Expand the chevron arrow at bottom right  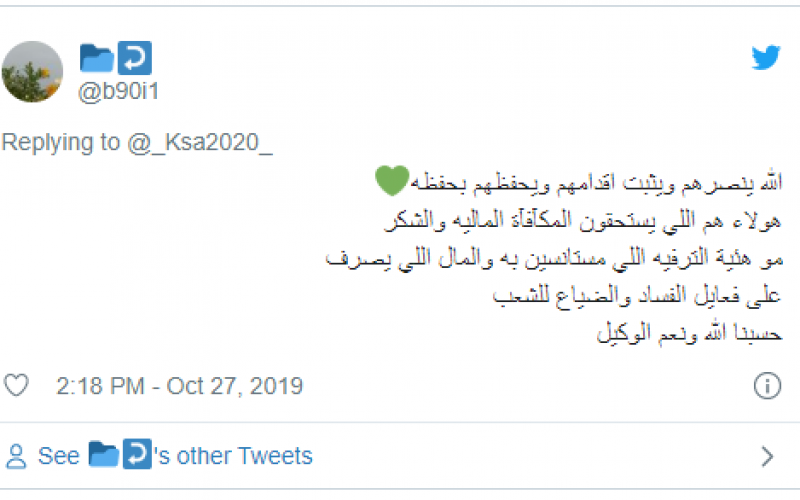[767, 457]
